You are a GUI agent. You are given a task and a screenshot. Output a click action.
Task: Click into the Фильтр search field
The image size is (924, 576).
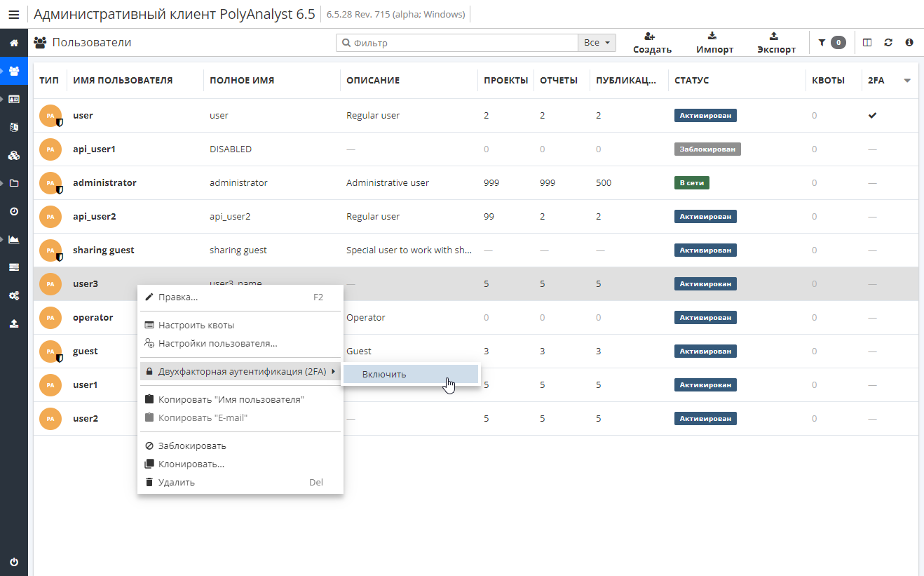pos(457,43)
